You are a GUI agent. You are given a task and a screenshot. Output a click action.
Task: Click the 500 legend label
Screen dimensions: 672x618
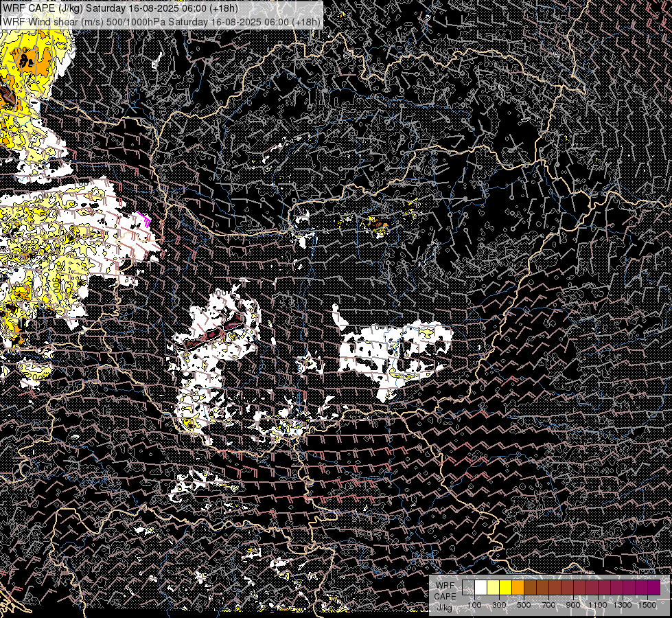pyautogui.click(x=524, y=605)
